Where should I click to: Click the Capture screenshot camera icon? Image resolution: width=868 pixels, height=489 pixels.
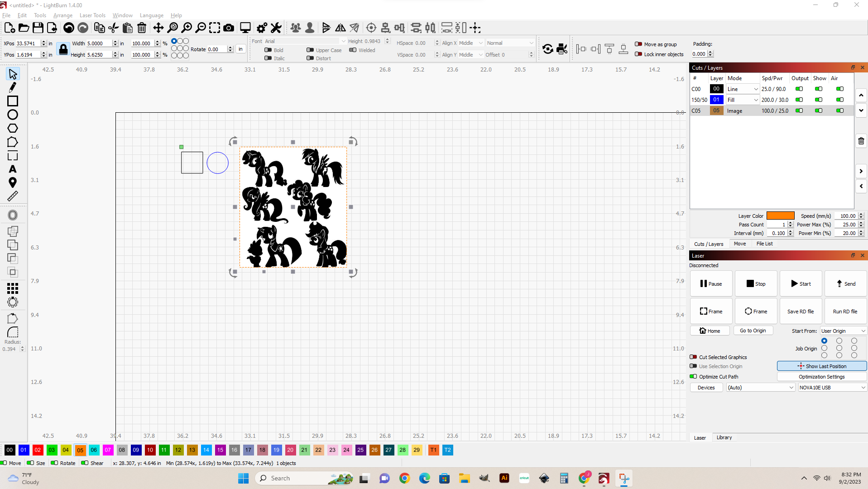click(x=229, y=28)
